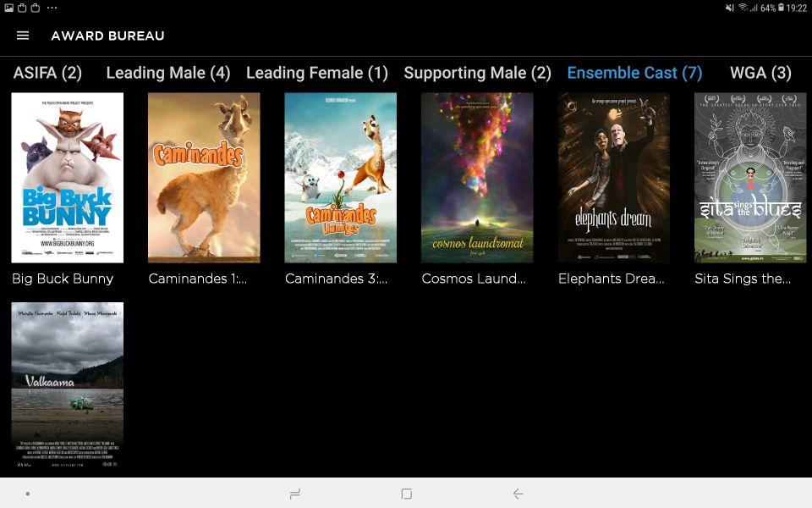Select the Leading Male (4) tab
Viewport: 812px width, 508px height.
click(168, 73)
